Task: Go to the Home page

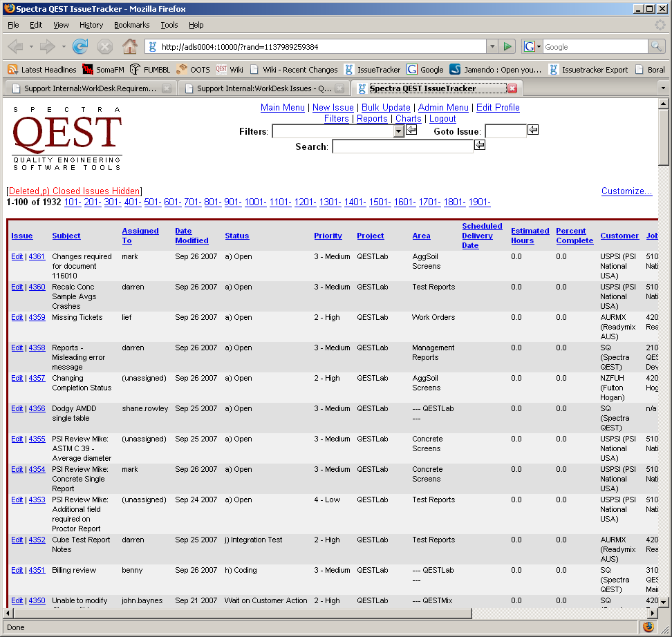Action: coord(129,47)
